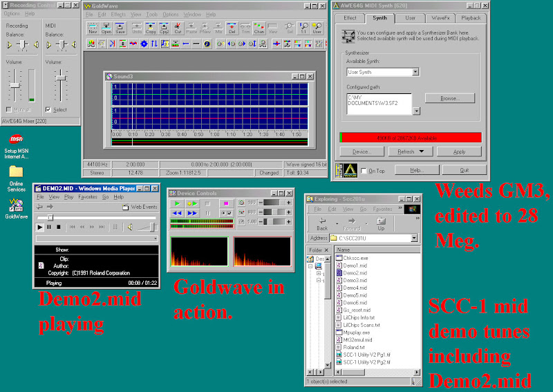Open the Tools menu in GoldWave
The height and width of the screenshot is (392, 553).
coord(151,15)
